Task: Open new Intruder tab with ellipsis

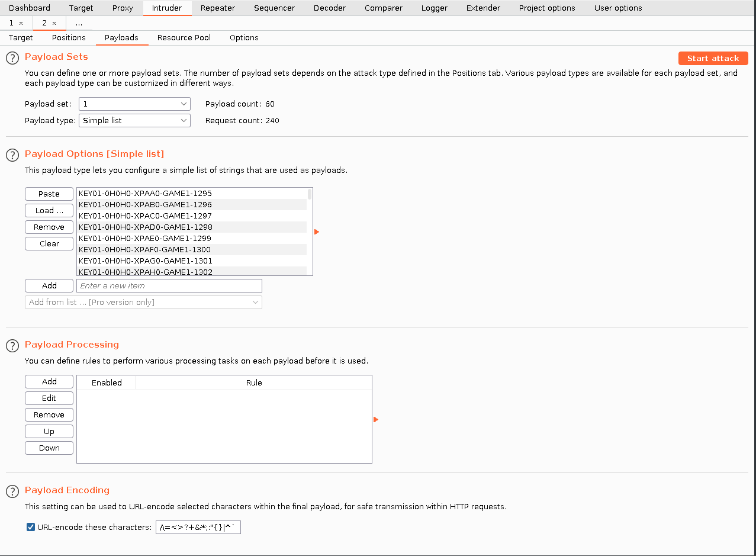Action: 79,23
